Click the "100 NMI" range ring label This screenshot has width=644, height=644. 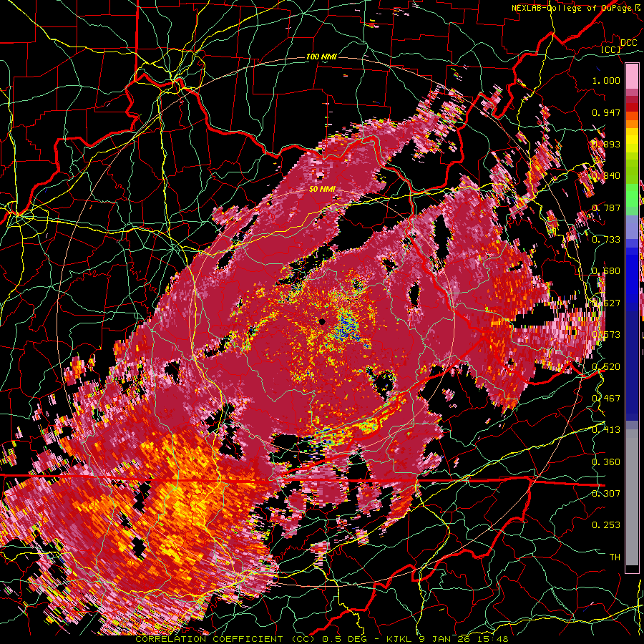[321, 57]
